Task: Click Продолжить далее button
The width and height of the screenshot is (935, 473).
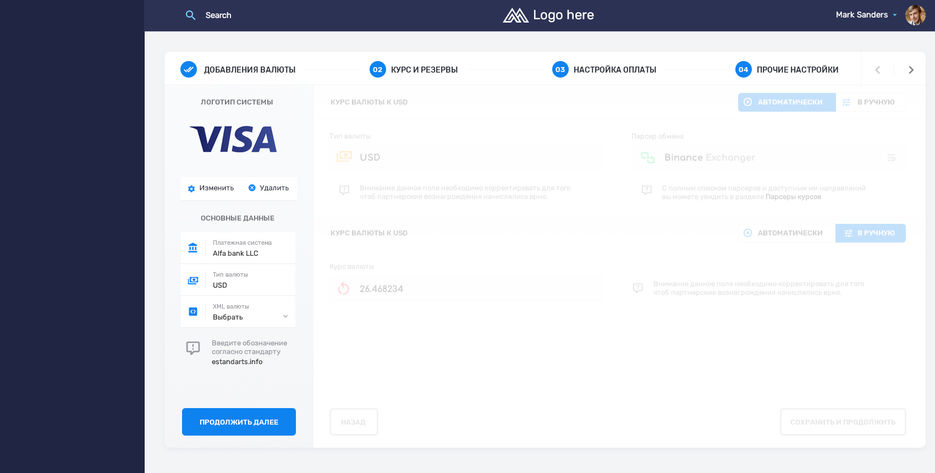Action: pyautogui.click(x=239, y=422)
